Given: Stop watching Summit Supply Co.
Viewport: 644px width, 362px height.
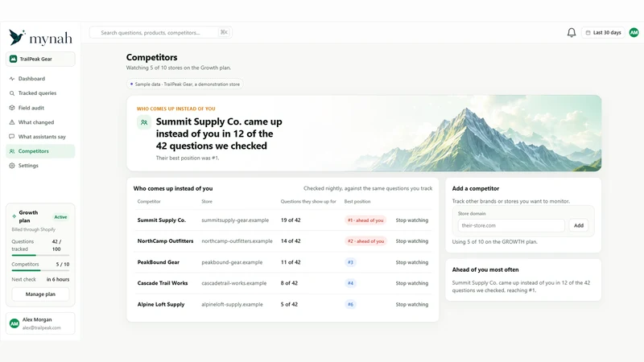Looking at the screenshot, I should point(412,220).
